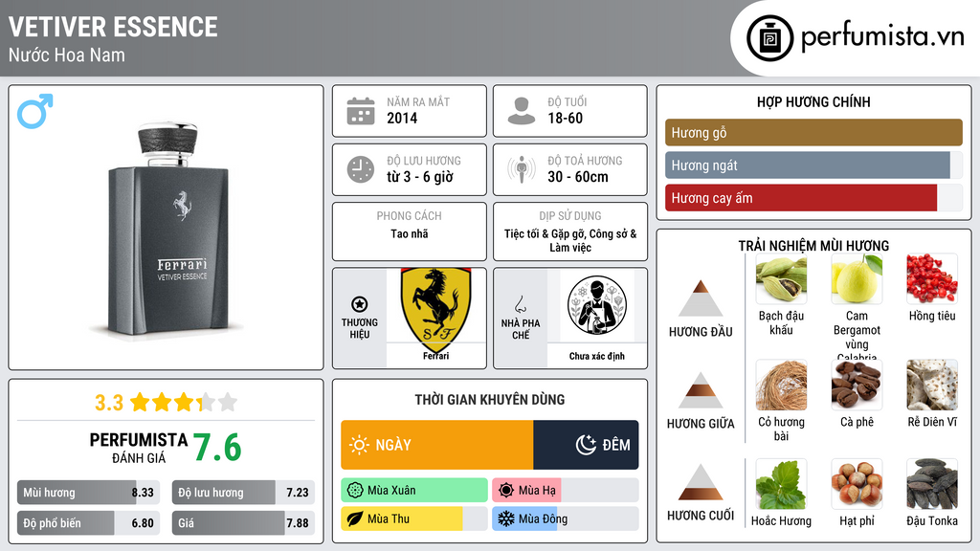The height and width of the screenshot is (551, 980).
Task: Click the blue male gender symbol icon
Action: click(x=35, y=111)
